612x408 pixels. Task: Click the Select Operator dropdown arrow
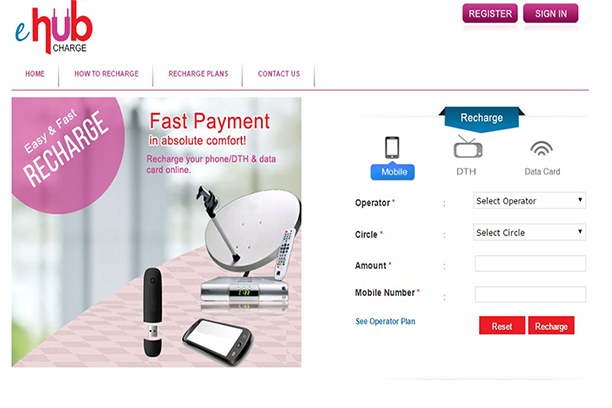pos(580,200)
